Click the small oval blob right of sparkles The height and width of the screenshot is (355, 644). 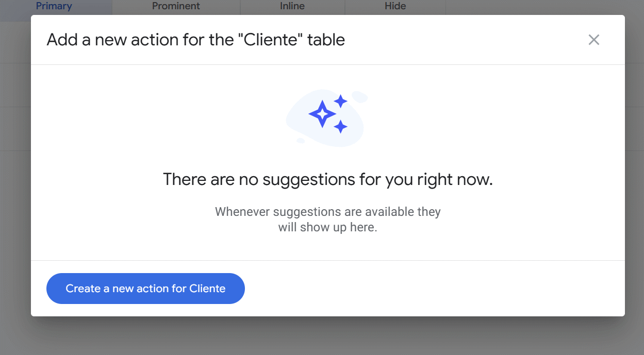[x=360, y=97]
